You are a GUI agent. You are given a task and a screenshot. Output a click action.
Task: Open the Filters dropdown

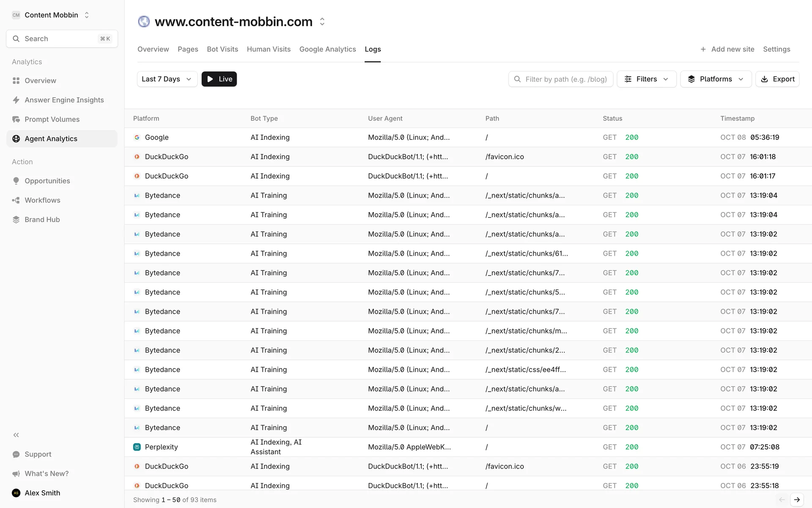coord(646,79)
